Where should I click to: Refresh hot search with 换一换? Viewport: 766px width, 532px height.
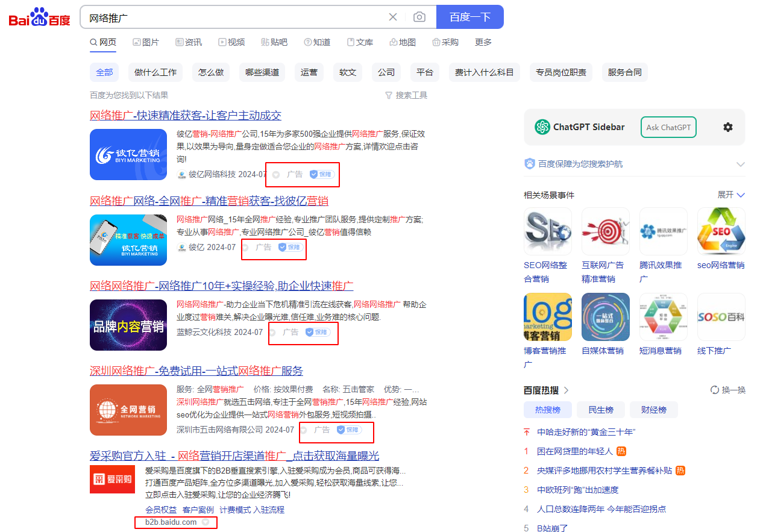click(x=728, y=390)
